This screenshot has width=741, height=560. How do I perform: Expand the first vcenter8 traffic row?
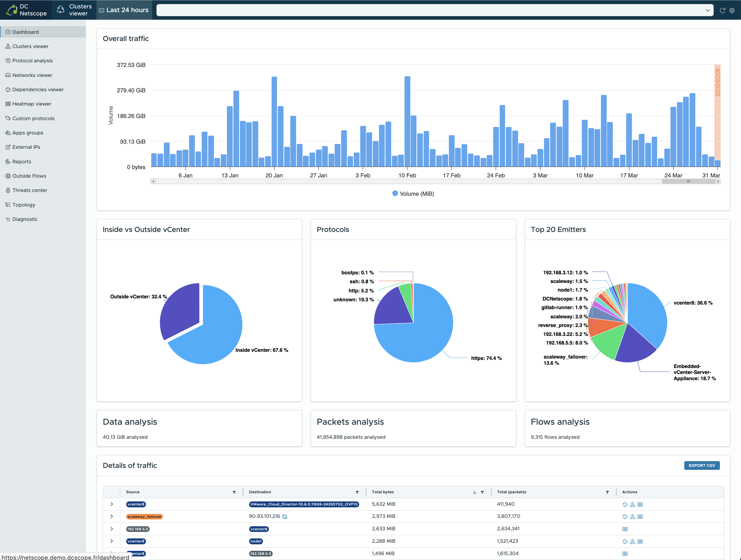(112, 504)
